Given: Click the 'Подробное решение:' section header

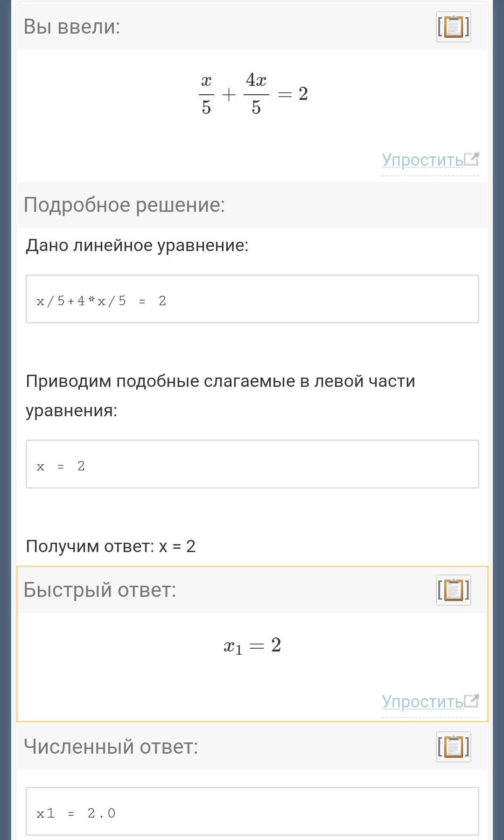Looking at the screenshot, I should [124, 205].
